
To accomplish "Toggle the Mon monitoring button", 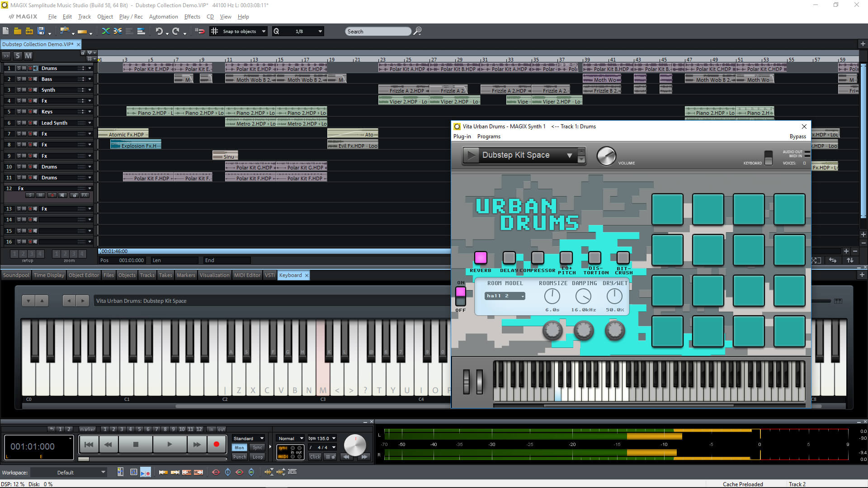I will pos(239,447).
